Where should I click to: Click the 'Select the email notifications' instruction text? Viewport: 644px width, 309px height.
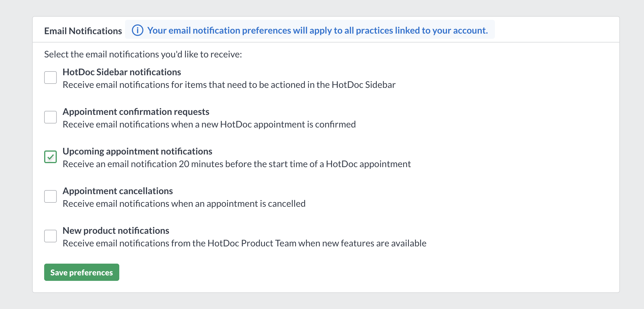click(143, 54)
